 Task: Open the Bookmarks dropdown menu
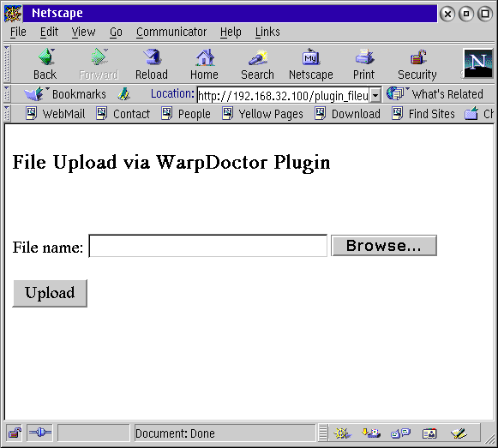pos(65,94)
